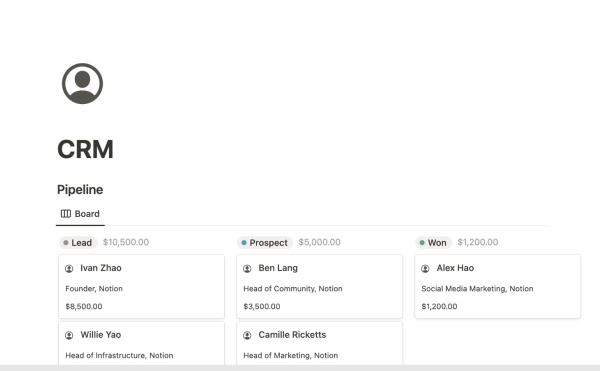
Task: Open the Ben Lang card name
Action: [278, 268]
